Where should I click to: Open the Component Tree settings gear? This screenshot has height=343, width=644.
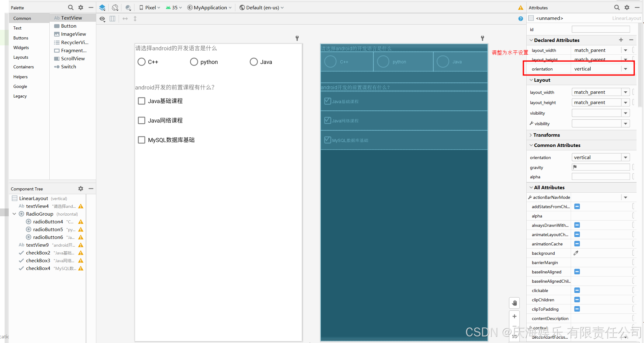pyautogui.click(x=81, y=189)
